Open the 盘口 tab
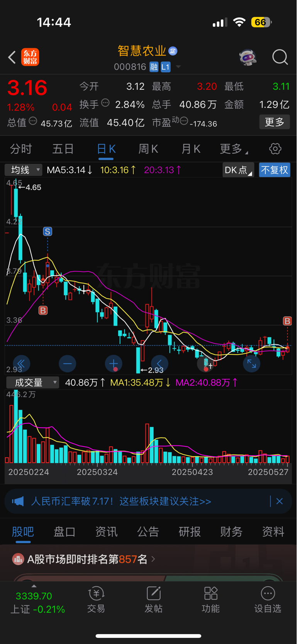 click(x=64, y=532)
